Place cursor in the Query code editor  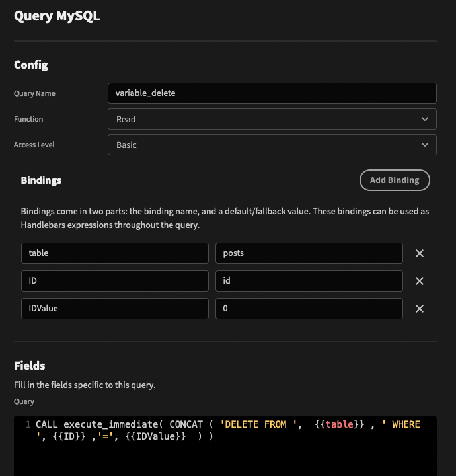pyautogui.click(x=225, y=446)
